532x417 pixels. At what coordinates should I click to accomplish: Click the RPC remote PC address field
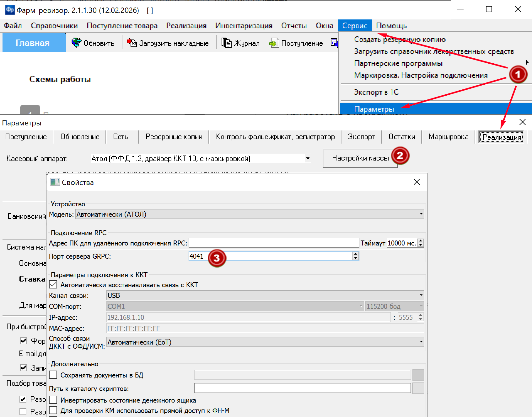273,243
